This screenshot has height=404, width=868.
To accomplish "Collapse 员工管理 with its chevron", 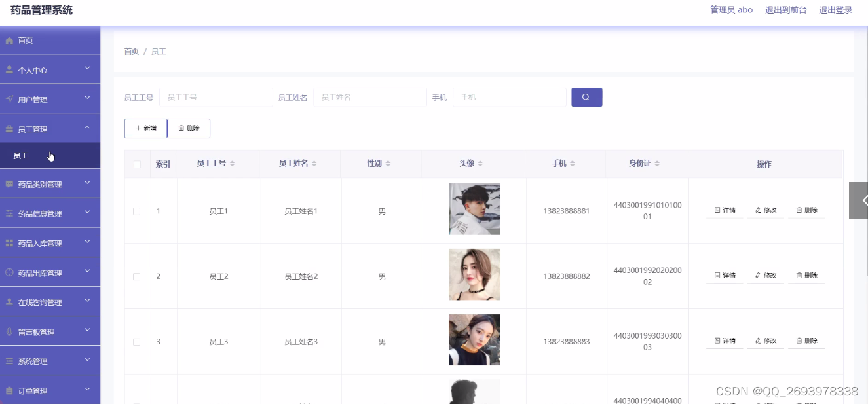I will point(87,128).
